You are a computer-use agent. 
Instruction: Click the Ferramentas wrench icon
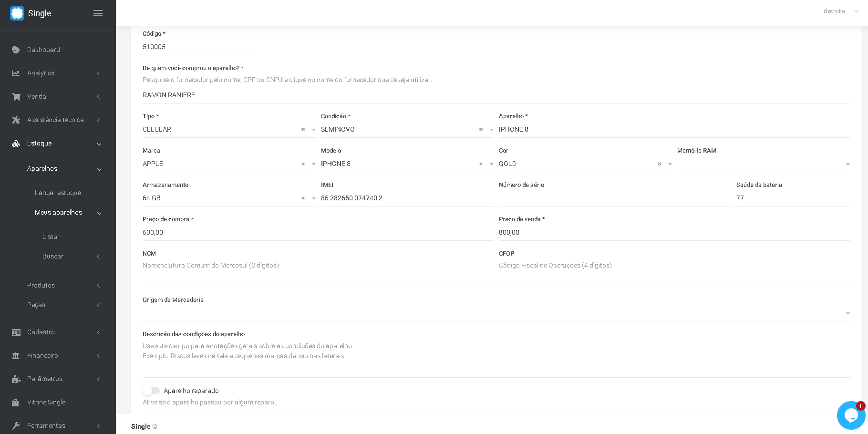[x=16, y=425]
